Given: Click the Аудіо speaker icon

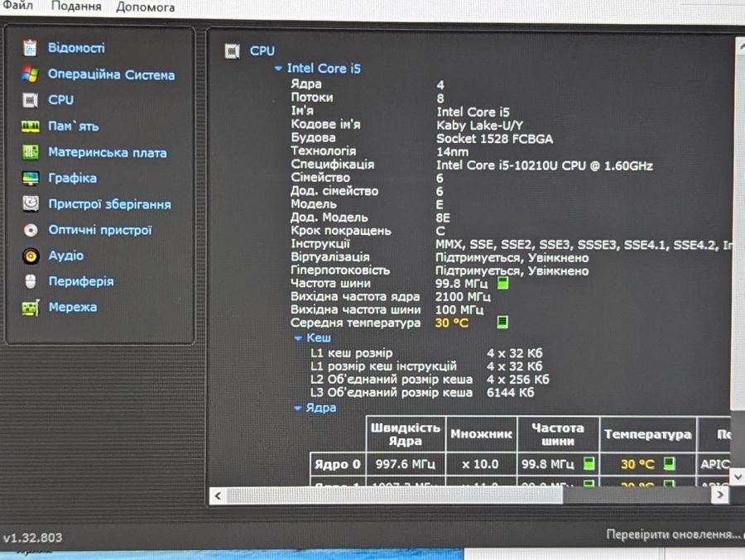Looking at the screenshot, I should (31, 256).
